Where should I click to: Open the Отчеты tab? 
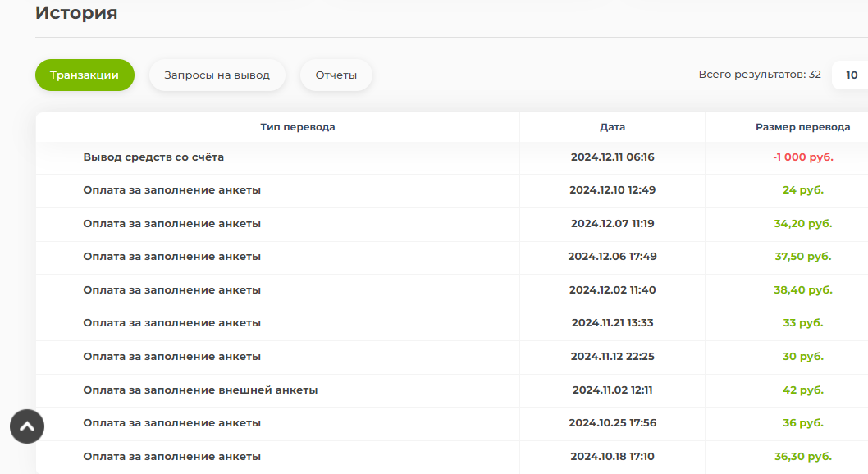[x=336, y=75]
